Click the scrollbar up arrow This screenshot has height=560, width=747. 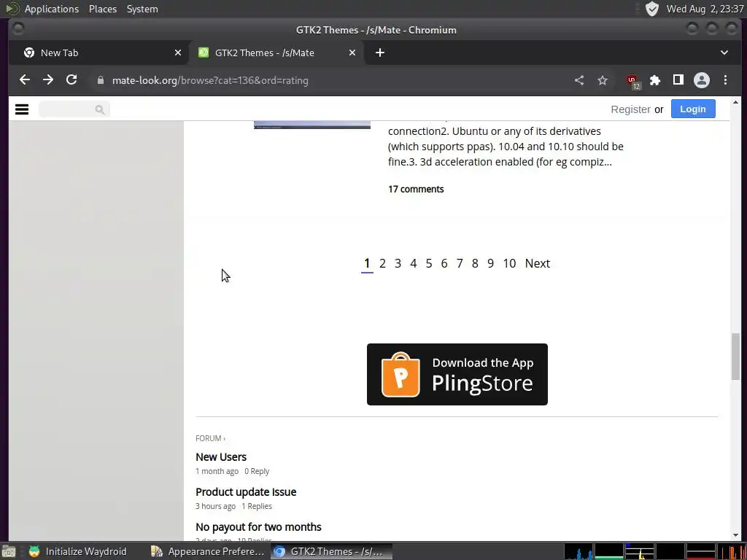pyautogui.click(x=735, y=102)
